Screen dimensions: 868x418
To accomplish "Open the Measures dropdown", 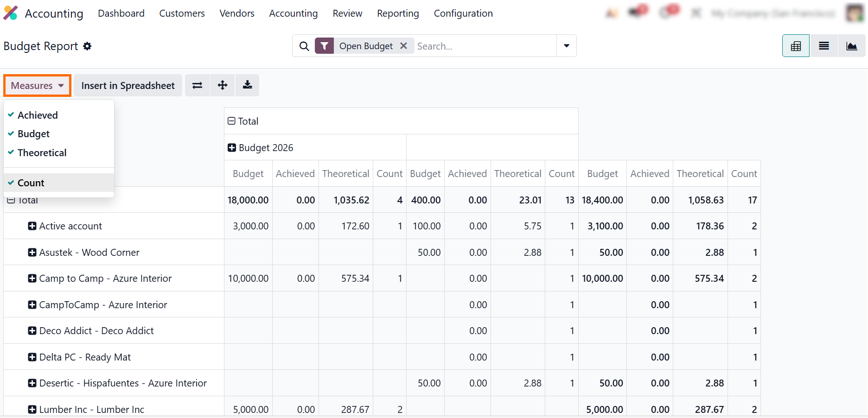I will click(x=37, y=86).
